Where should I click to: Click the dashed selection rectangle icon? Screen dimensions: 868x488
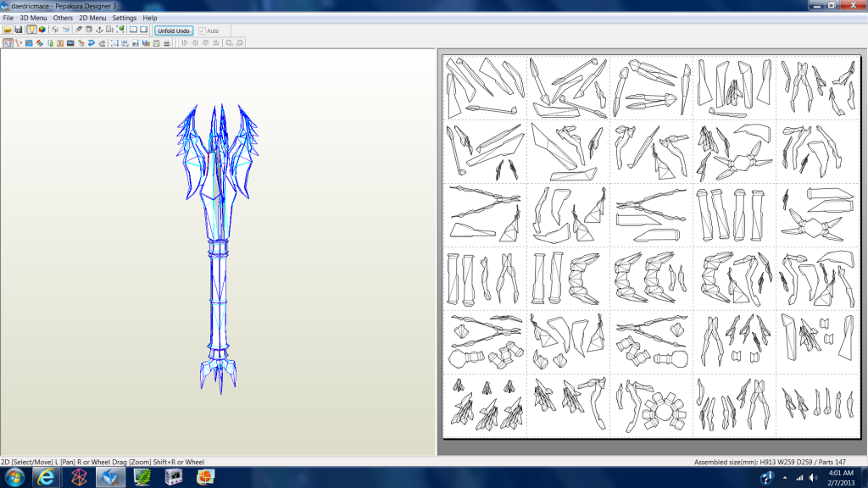tap(114, 43)
